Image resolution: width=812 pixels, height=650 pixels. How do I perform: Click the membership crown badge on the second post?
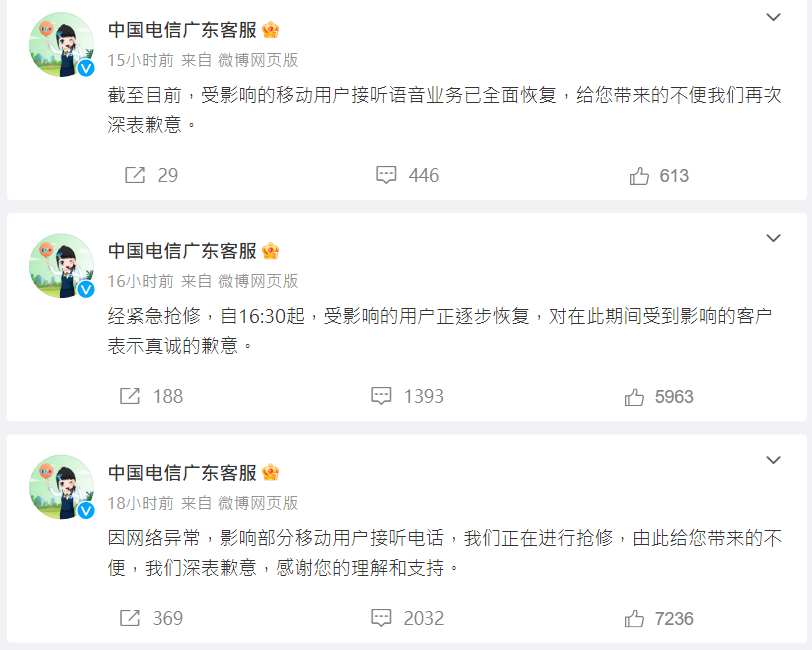(270, 251)
